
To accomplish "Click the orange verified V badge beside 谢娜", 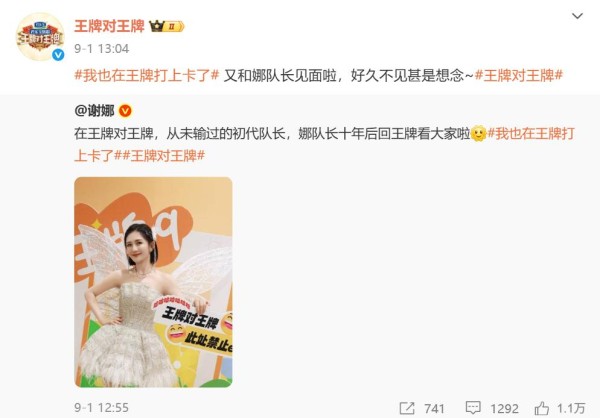I will point(125,111).
